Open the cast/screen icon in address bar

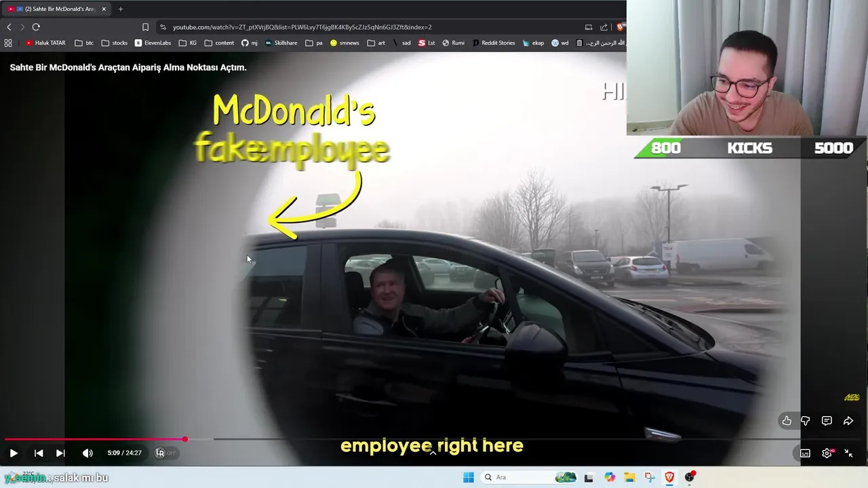589,27
